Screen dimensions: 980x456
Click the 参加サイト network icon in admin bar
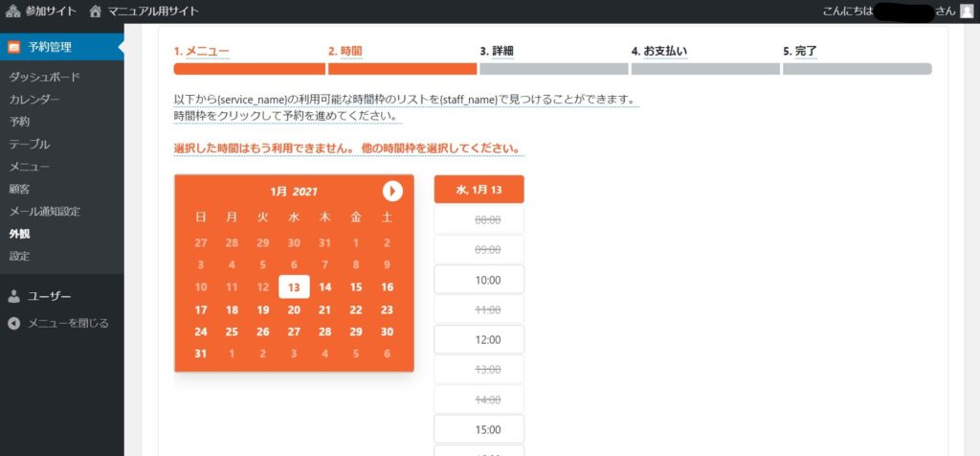pos(11,11)
